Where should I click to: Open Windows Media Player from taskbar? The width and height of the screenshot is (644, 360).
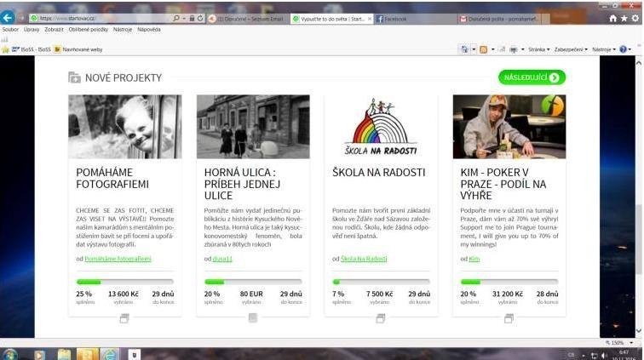click(39, 355)
